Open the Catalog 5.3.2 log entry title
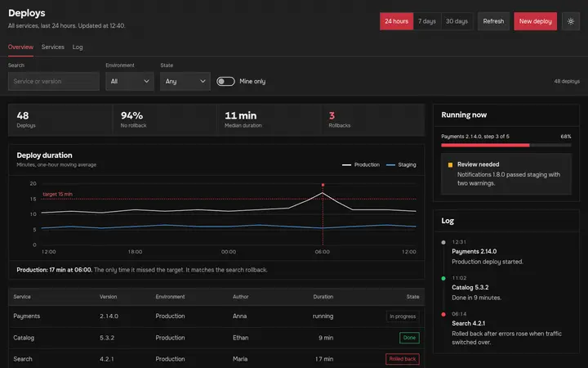This screenshot has height=368, width=588. (x=470, y=288)
